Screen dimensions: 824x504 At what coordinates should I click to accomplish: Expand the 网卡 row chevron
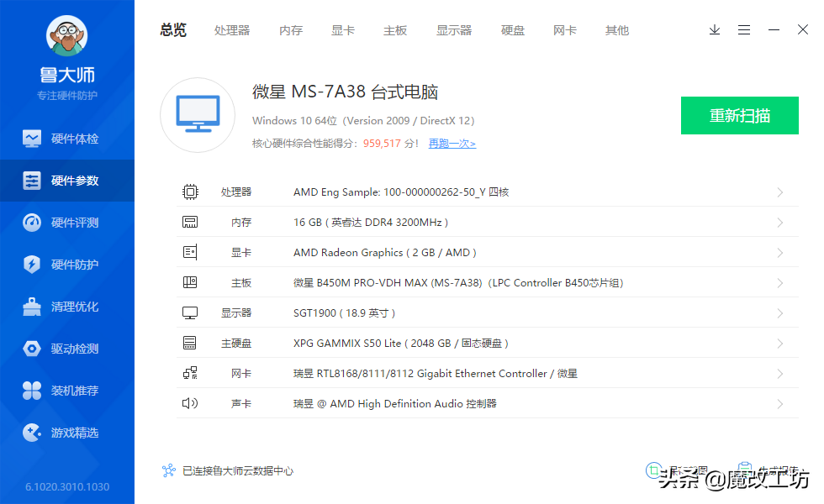780,374
